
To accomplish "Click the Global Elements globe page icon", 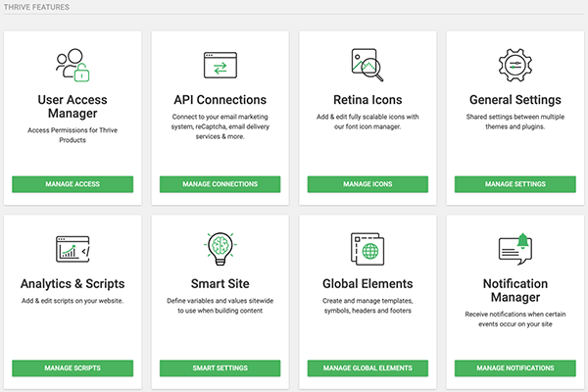I will 367,249.
